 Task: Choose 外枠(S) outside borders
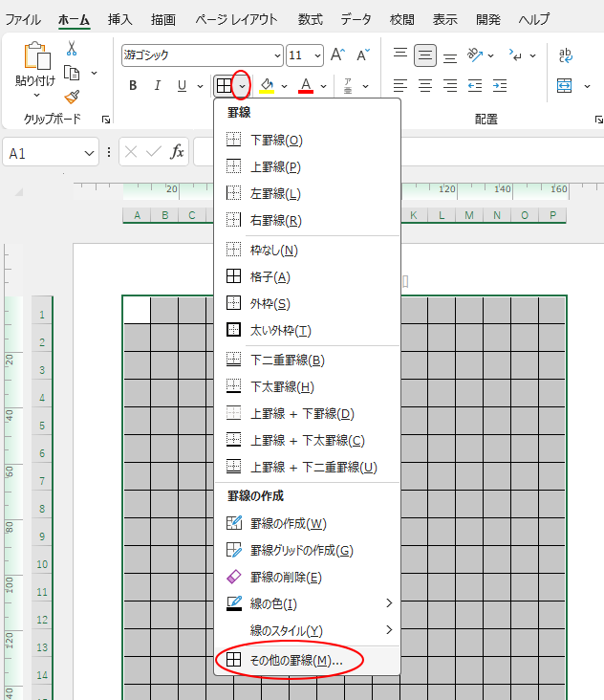click(308, 303)
